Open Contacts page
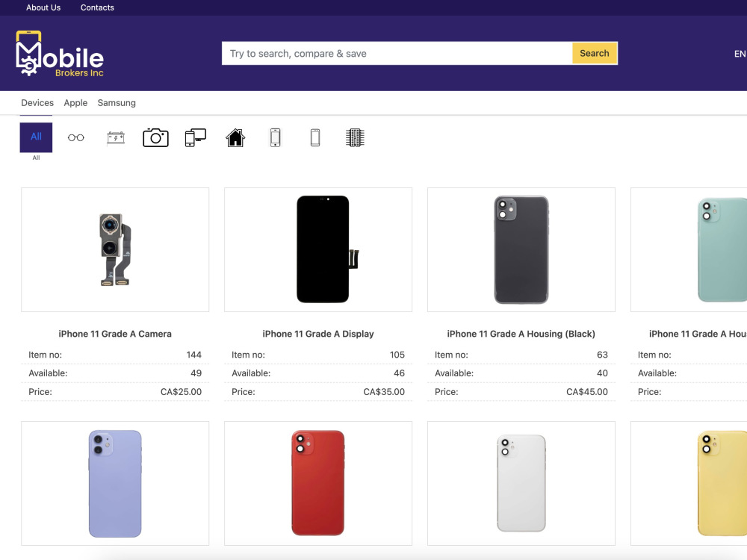This screenshot has width=747, height=560. pyautogui.click(x=97, y=7)
